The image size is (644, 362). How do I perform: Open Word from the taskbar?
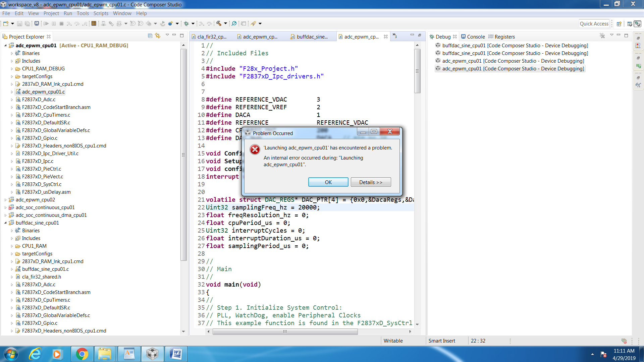pyautogui.click(x=176, y=354)
